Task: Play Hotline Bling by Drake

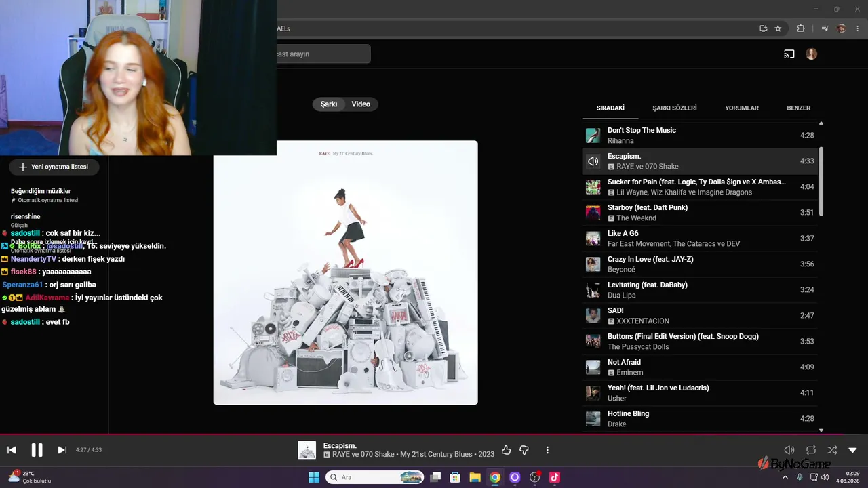Action: pos(700,419)
